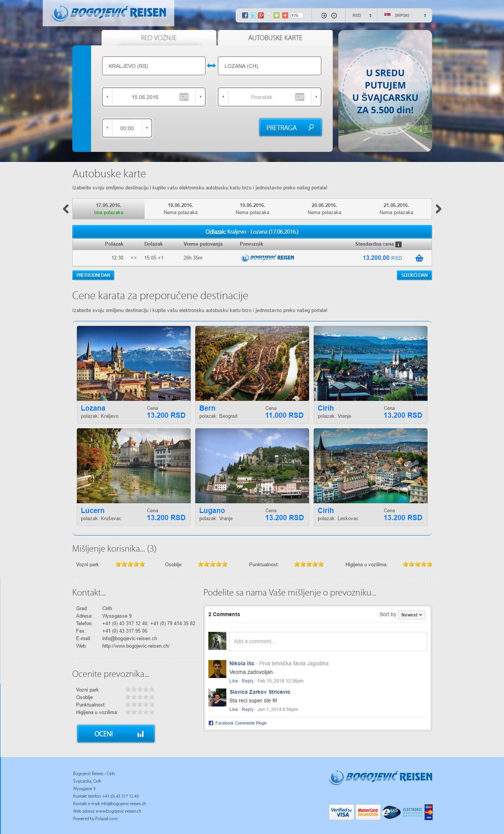Viewport: 504px width, 834px height.
Task: Show next dates with right arrow
Action: (438, 209)
